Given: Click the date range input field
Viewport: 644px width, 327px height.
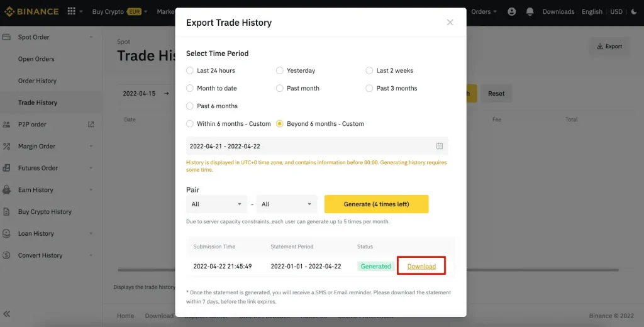Looking at the screenshot, I should coord(308,146).
